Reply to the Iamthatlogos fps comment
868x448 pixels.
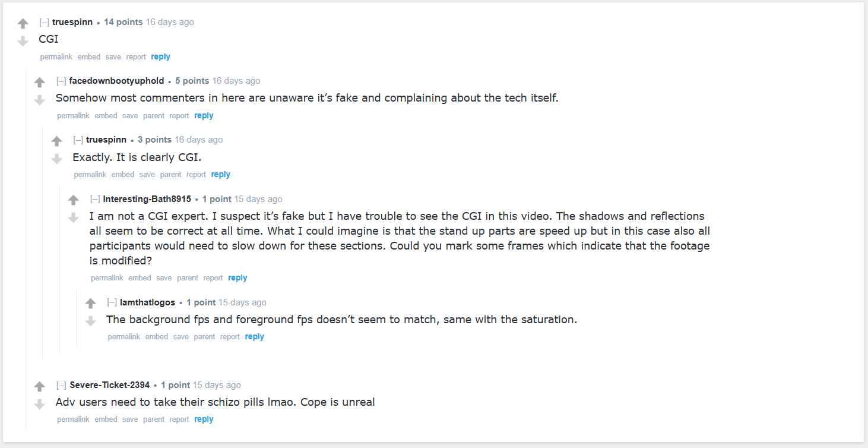tap(254, 336)
